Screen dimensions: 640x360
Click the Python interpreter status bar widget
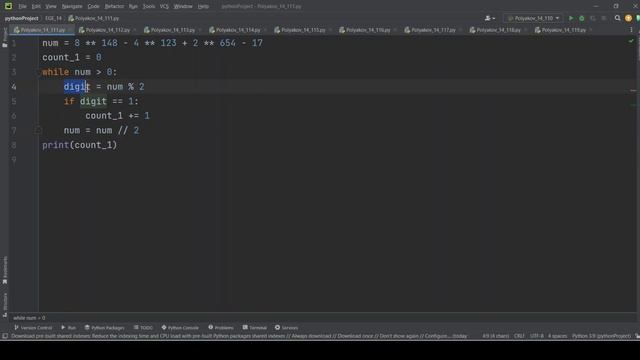[601, 336]
